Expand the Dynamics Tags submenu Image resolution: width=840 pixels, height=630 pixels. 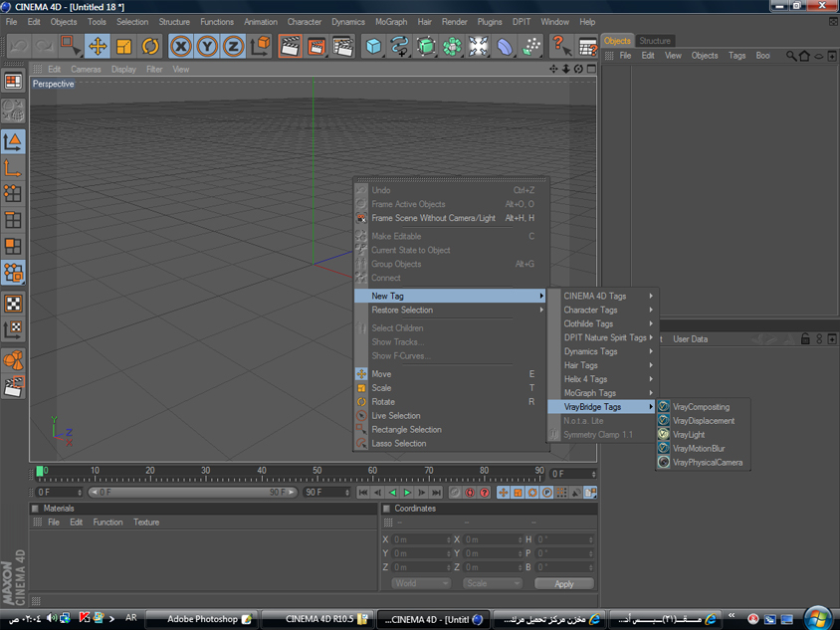[603, 351]
